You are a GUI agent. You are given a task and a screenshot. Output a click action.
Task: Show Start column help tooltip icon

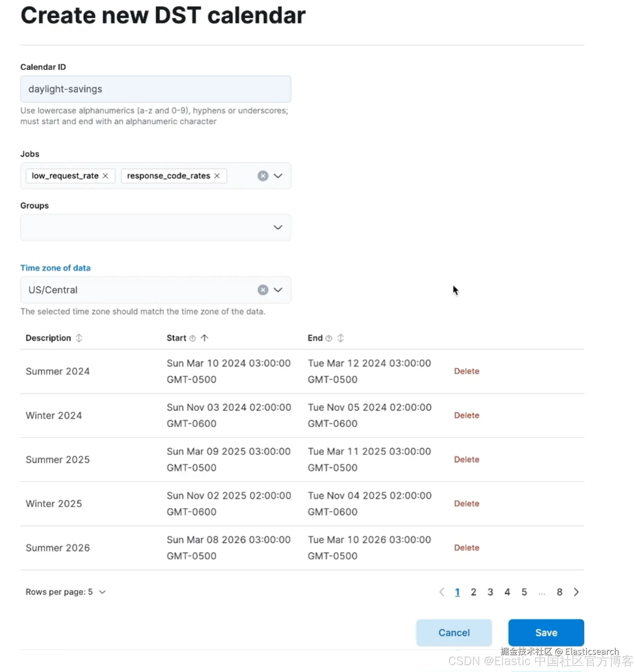point(193,338)
